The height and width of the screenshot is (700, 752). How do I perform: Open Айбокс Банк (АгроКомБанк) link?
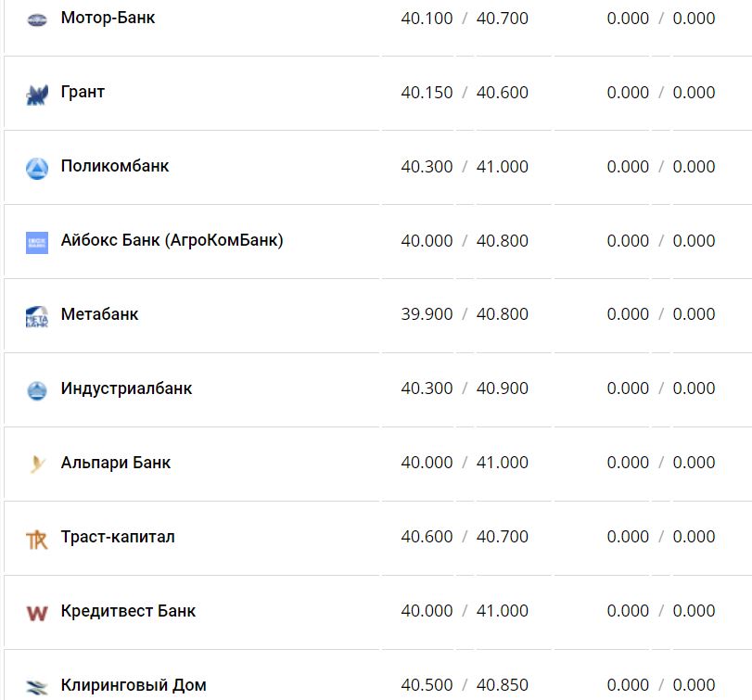(172, 240)
